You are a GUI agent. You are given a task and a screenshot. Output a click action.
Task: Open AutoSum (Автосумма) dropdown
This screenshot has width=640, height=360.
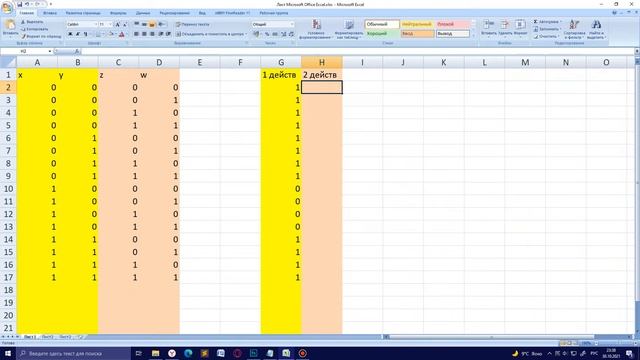548,22
